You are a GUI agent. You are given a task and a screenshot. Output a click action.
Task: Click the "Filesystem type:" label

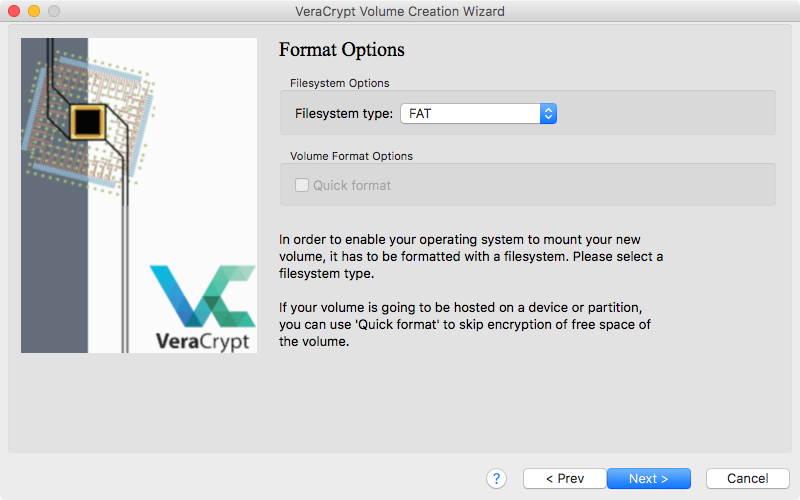[x=344, y=114]
